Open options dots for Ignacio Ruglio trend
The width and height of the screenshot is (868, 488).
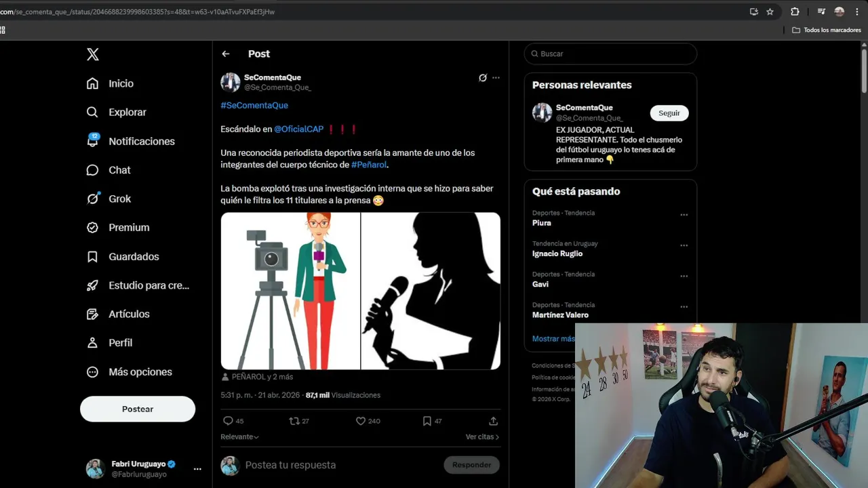[684, 245]
